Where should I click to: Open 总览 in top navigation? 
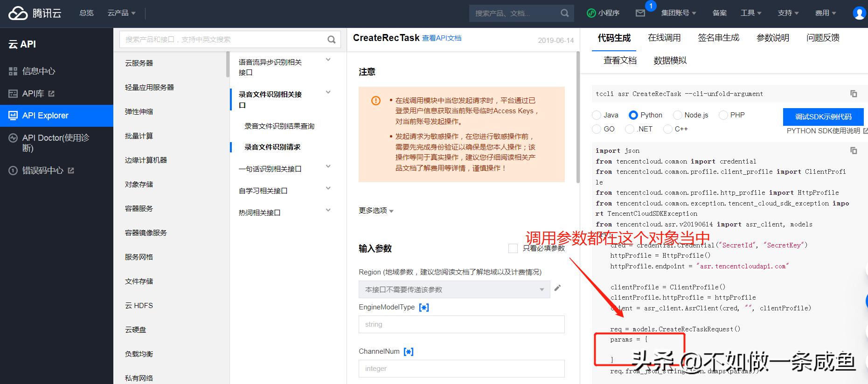(x=86, y=13)
